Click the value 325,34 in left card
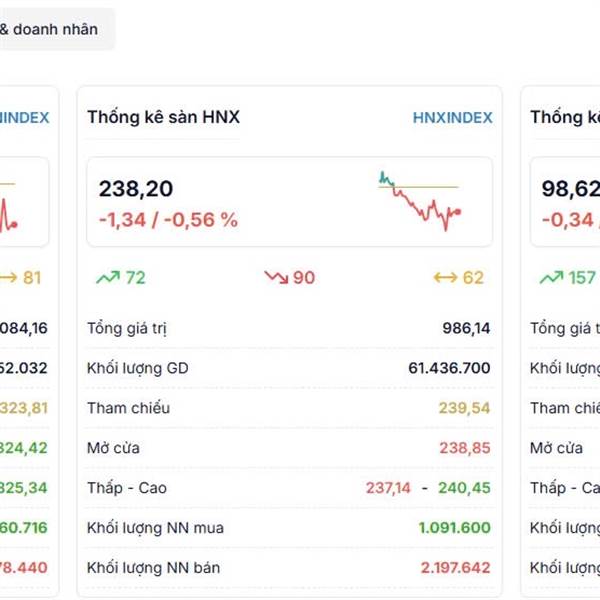This screenshot has height=600, width=600. [24, 488]
